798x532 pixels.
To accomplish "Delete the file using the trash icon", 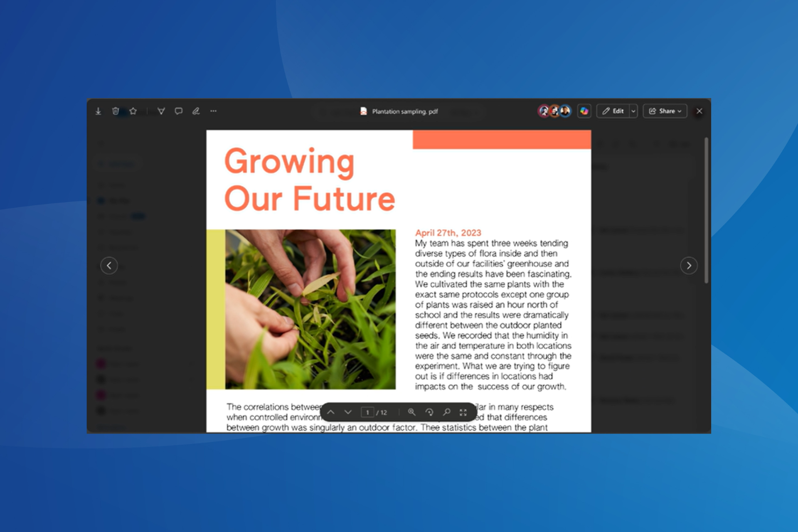I will click(x=116, y=111).
